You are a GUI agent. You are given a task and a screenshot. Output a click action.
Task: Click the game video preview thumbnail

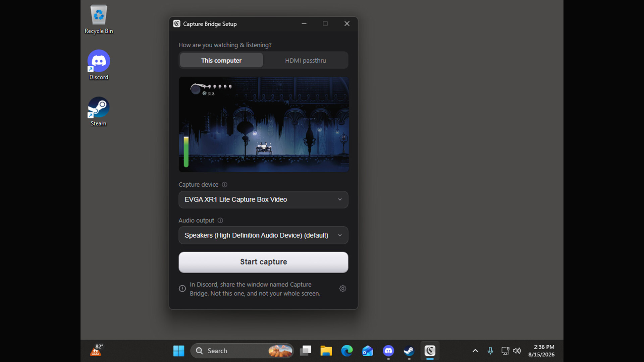pos(264,124)
